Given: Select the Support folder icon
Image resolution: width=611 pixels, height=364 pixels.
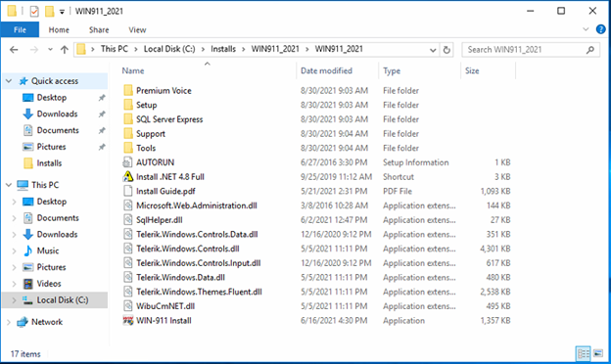Looking at the screenshot, I should (128, 134).
